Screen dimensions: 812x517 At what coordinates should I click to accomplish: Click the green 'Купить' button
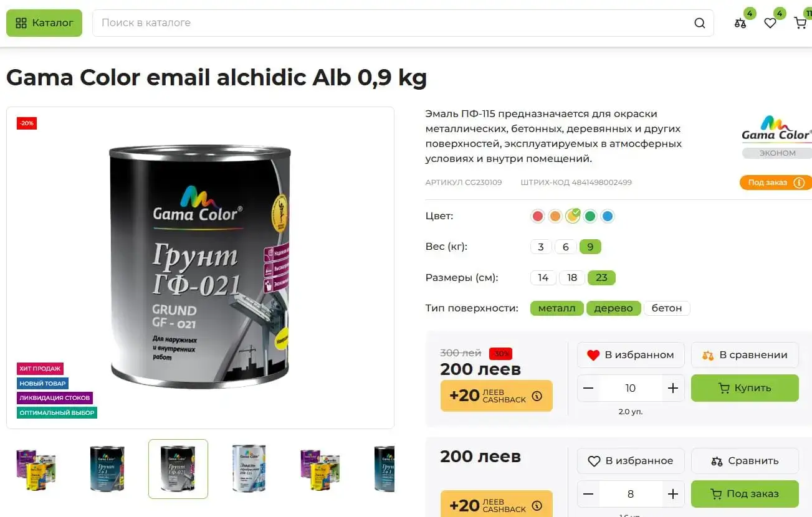745,388
